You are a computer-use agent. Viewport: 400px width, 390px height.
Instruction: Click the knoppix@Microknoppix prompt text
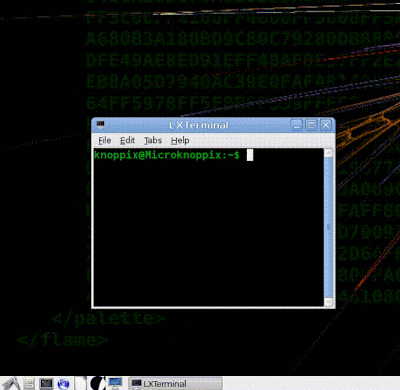[x=167, y=155]
